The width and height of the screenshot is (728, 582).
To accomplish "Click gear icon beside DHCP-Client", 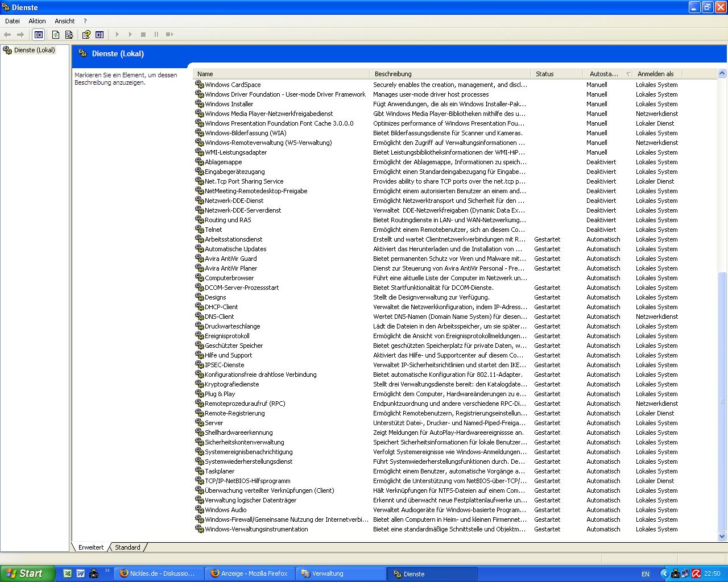I will [200, 306].
